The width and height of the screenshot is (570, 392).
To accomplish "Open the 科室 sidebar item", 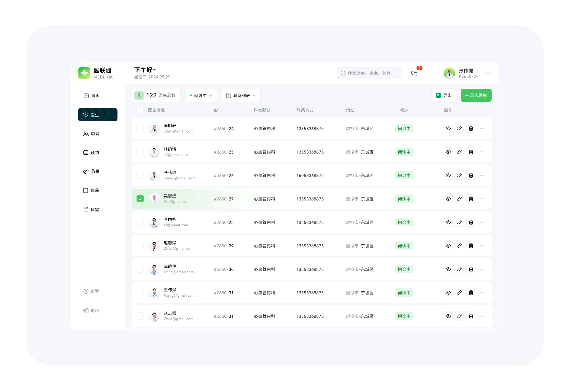I will pyautogui.click(x=91, y=210).
